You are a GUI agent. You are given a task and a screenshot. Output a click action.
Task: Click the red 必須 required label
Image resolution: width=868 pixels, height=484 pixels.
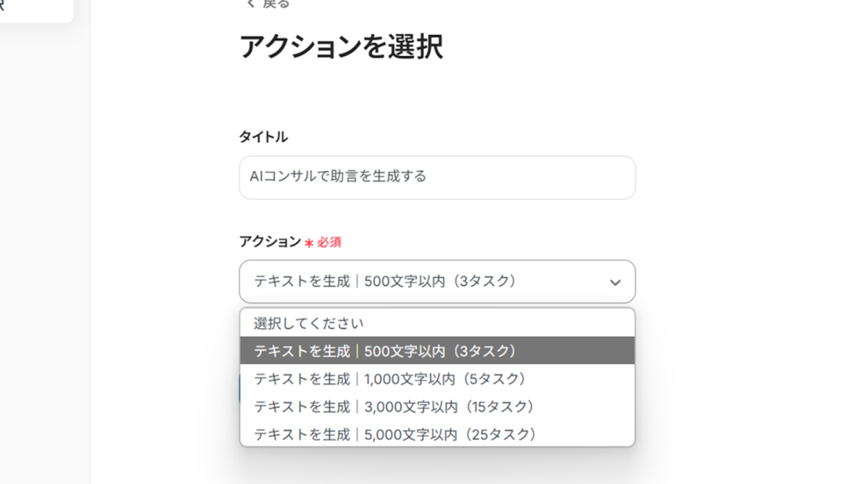click(x=329, y=242)
